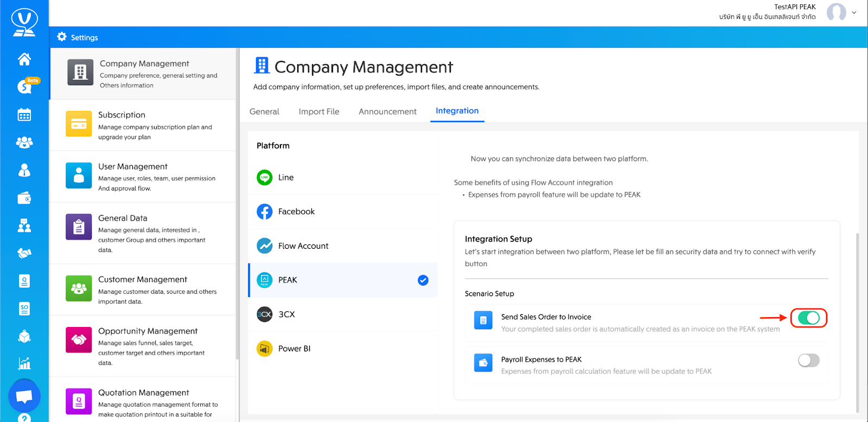This screenshot has height=422, width=868.
Task: Click the Payroll Expenses to PEAK label
Action: tap(541, 360)
